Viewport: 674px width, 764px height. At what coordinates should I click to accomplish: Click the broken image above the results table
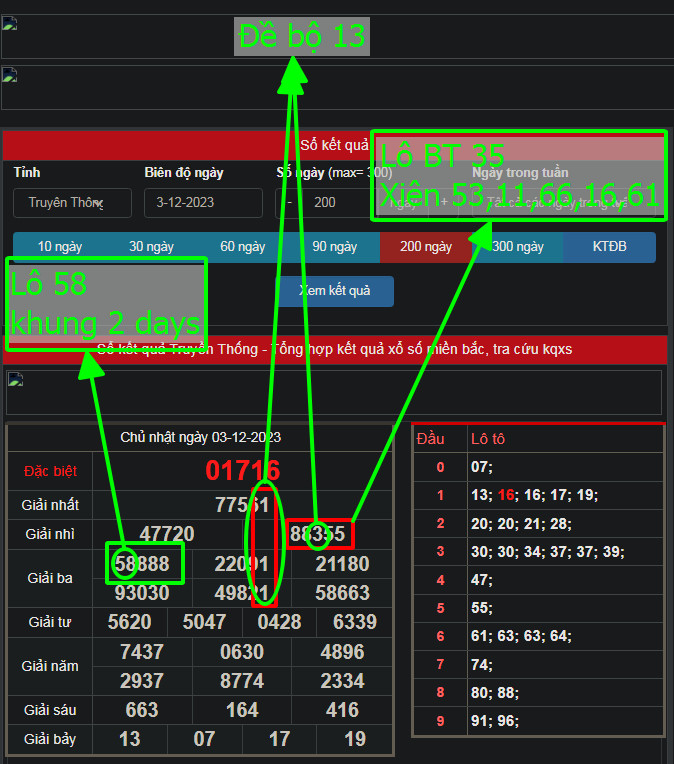15,380
